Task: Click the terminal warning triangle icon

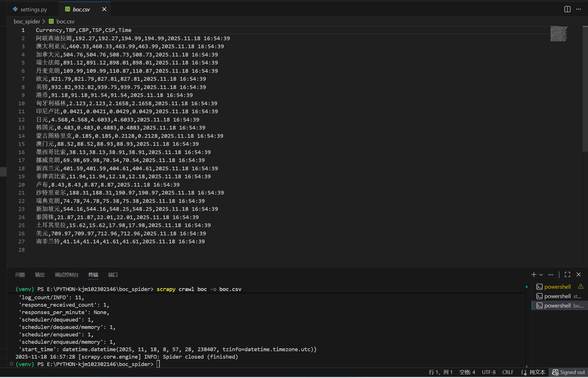Action: [581, 286]
